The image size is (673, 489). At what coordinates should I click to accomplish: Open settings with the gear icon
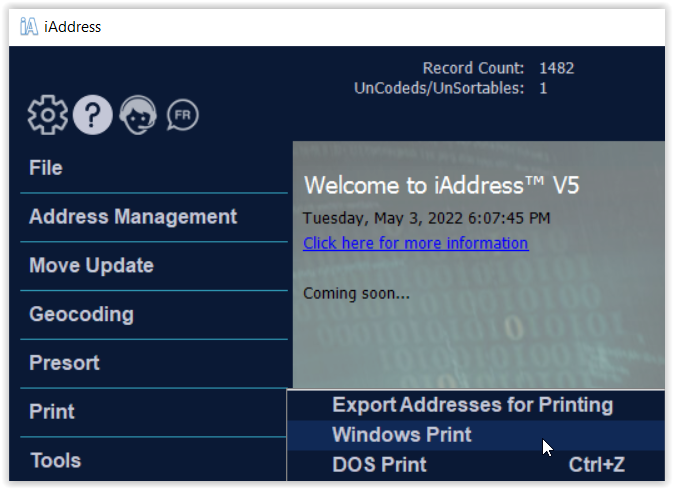click(46, 116)
